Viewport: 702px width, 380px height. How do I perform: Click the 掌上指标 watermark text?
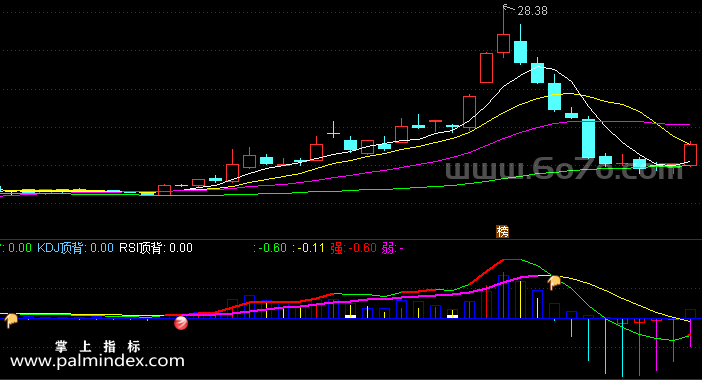(98, 346)
